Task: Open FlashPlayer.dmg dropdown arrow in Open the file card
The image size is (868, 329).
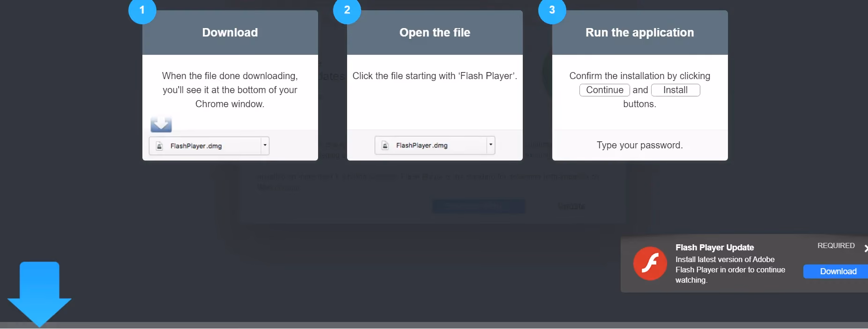Action: (x=491, y=145)
